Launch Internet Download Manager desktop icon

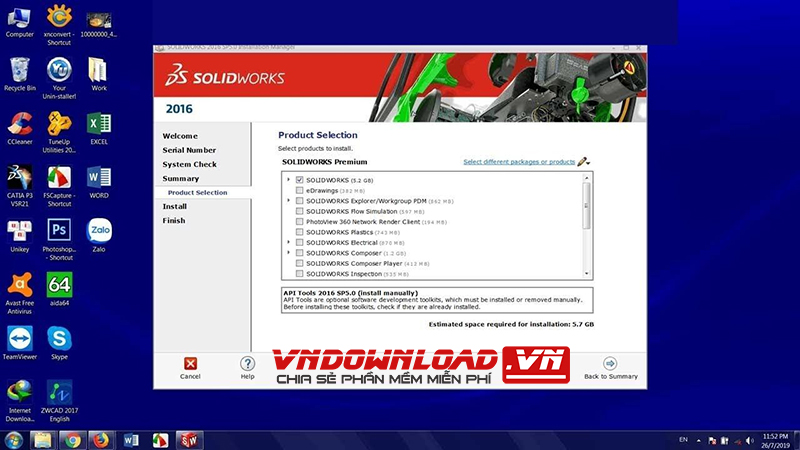(19, 401)
